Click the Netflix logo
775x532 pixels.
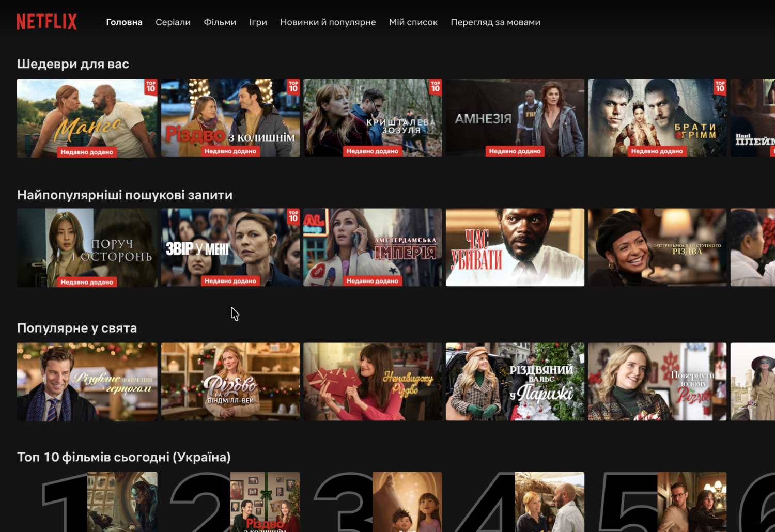[47, 22]
